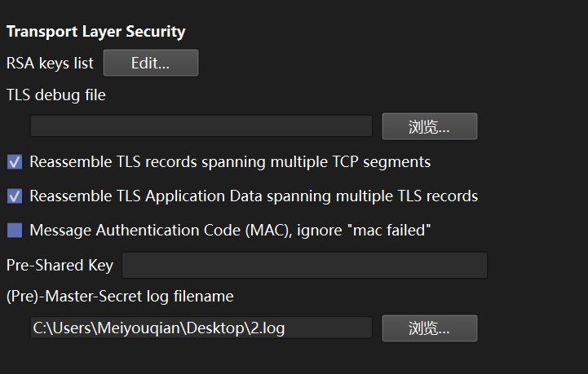The width and height of the screenshot is (588, 374).
Task: Click "2.log" at the path's end
Action: pos(267,328)
